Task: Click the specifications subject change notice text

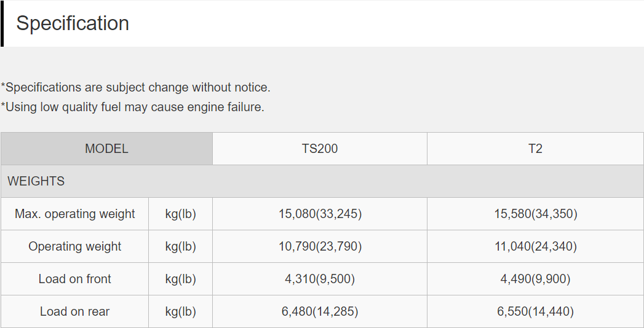Action: 135,87
